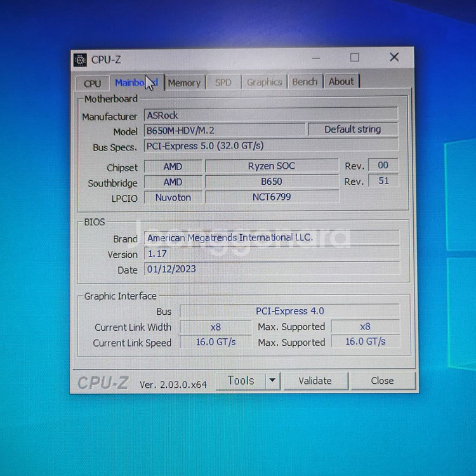The width and height of the screenshot is (476, 476).
Task: Click the BIOS Version field 1.17
Action: point(272,253)
